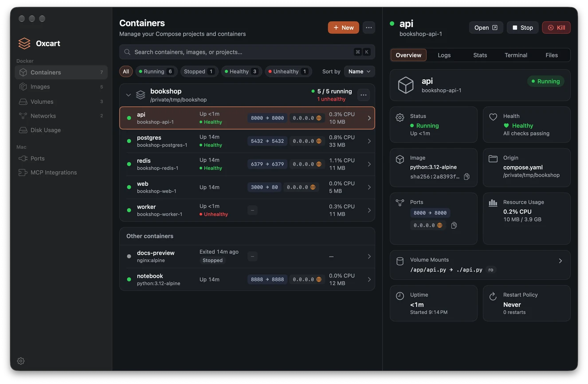This screenshot has width=588, height=384.
Task: Go to Images in the sidebar
Action: pyautogui.click(x=61, y=86)
